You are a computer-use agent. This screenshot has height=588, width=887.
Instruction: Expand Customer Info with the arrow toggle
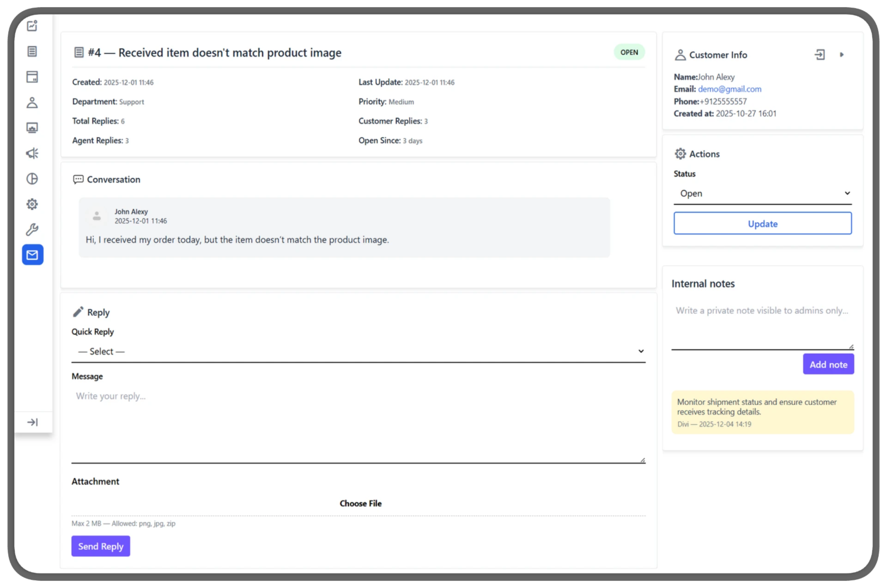coord(842,54)
